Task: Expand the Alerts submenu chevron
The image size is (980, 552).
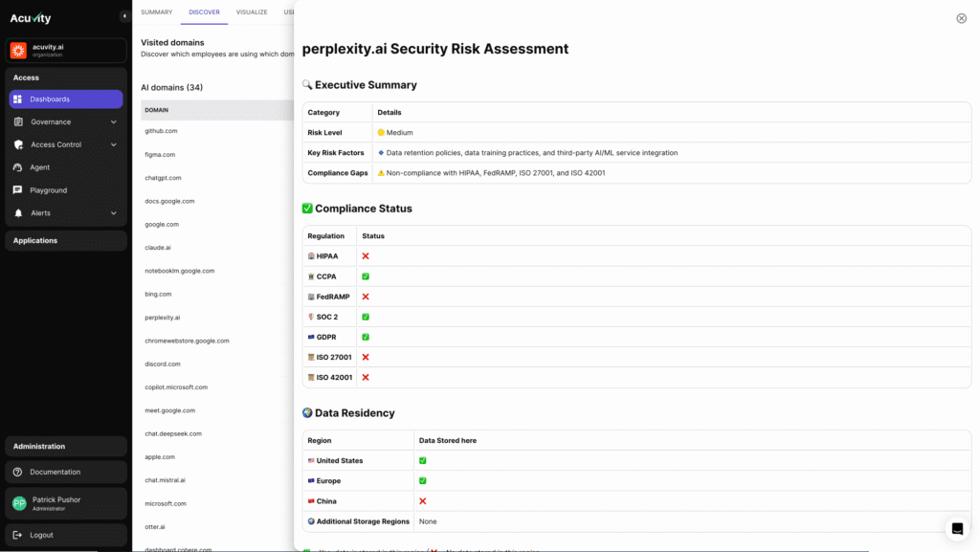Action: pyautogui.click(x=113, y=213)
